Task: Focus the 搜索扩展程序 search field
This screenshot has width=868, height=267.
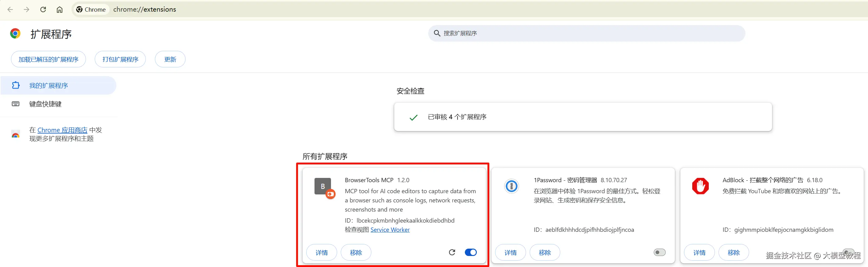Action: point(587,33)
